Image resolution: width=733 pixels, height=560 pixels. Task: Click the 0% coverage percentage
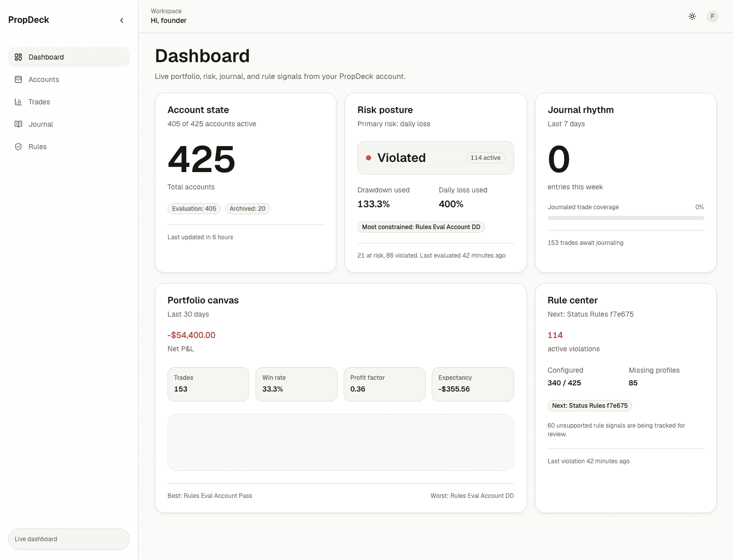click(x=699, y=207)
